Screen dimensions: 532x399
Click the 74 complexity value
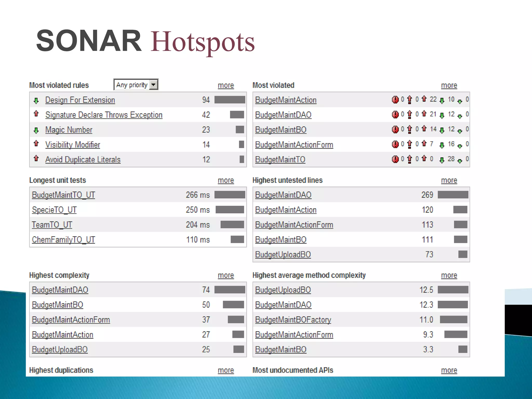(x=206, y=290)
